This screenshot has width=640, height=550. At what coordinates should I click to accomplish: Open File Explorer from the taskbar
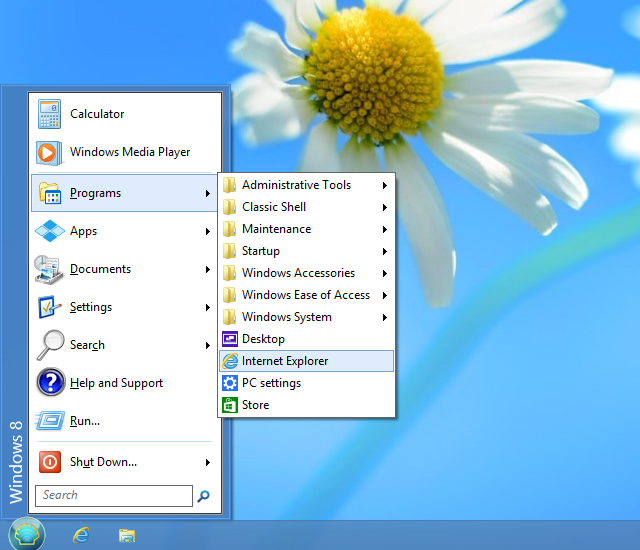[x=127, y=535]
